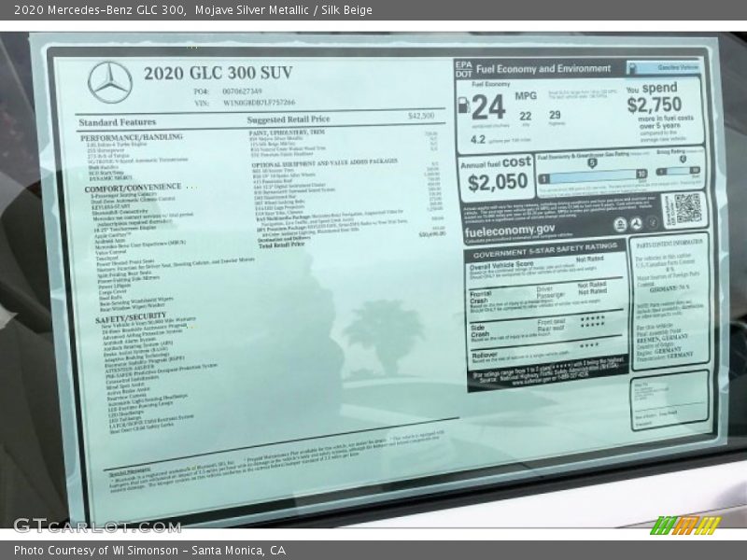The image size is (747, 560).
Task: Click the gasoline pump icon in blue banner
Action: (632, 68)
